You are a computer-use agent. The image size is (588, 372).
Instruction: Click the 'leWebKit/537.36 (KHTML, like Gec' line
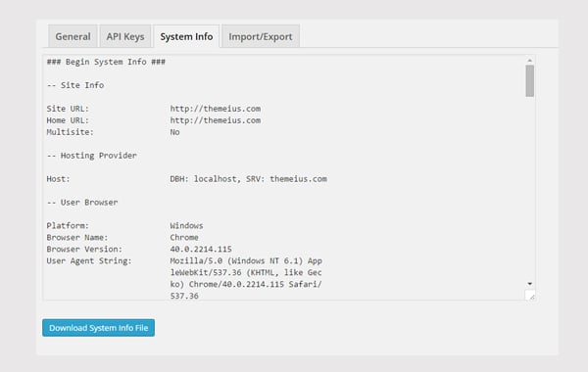click(246, 273)
